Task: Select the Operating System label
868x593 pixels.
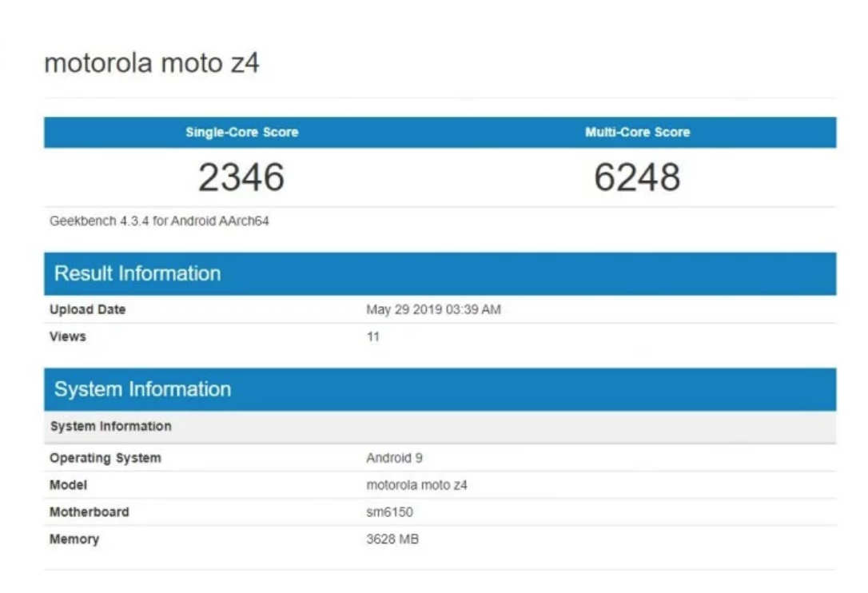Action: 106,458
